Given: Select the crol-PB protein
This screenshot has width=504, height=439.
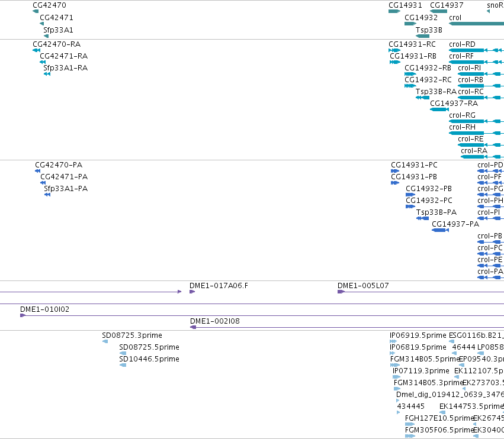Looking at the screenshot, I should (490, 236).
